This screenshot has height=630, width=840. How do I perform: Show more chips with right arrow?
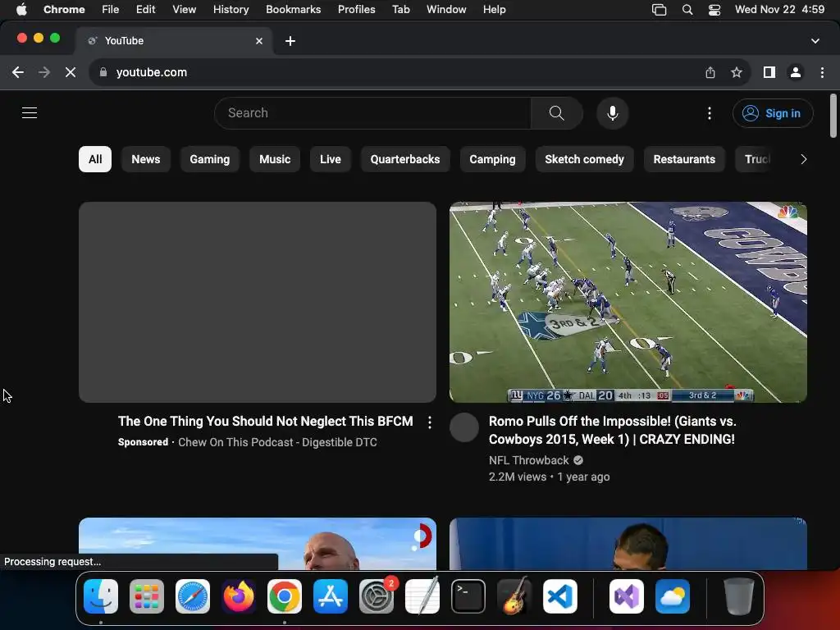803,159
